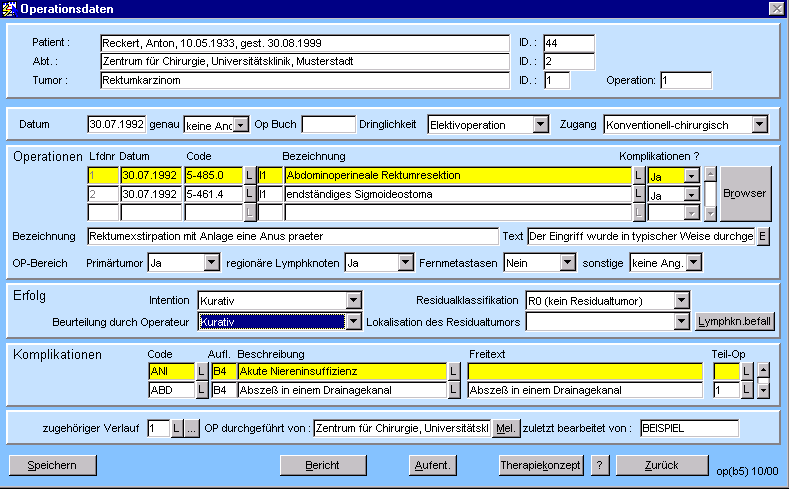Expand the Zugang dropdown list
789x489 pixels.
759,125
